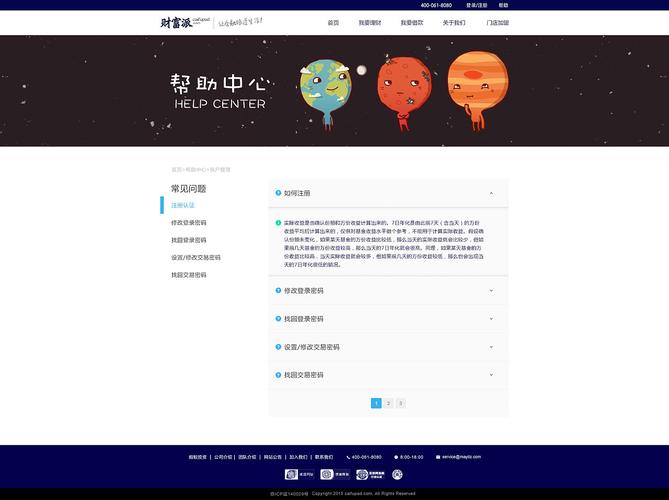This screenshot has width=669, height=500.
Task: Click the 联系我们 footer link
Action: coord(325,456)
